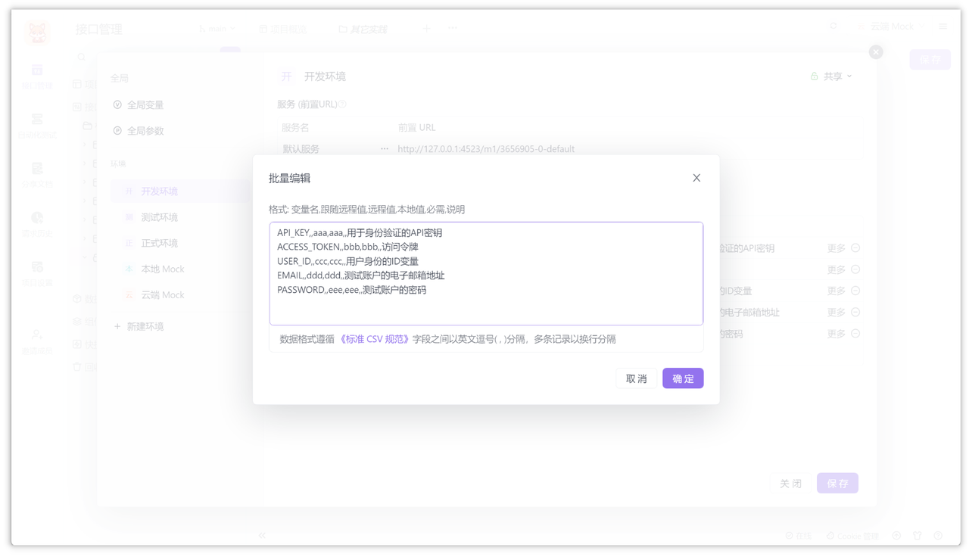Select the 开发环境 environment
Image resolution: width=969 pixels, height=560 pixels.
[180, 191]
